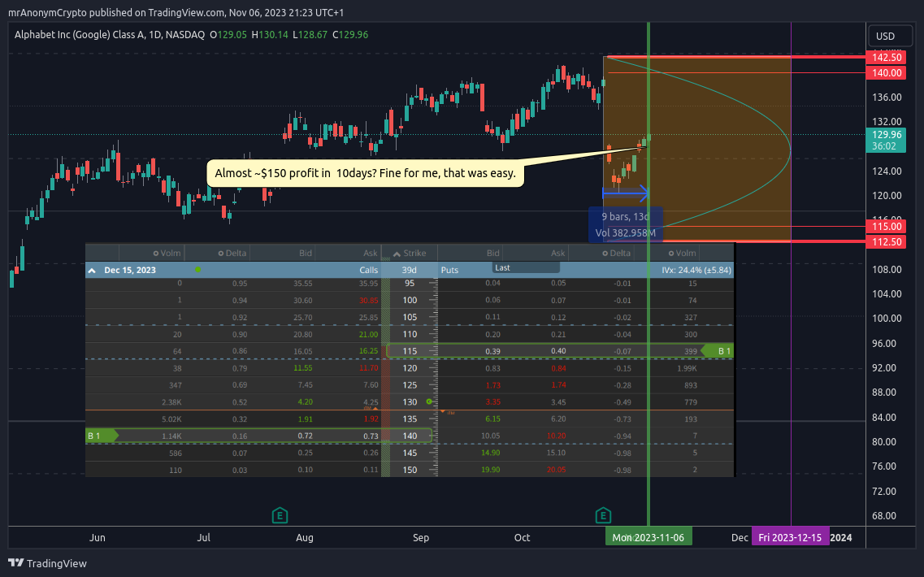Click the 6.15 put bid at strike 135
The width and height of the screenshot is (924, 577).
(x=492, y=419)
